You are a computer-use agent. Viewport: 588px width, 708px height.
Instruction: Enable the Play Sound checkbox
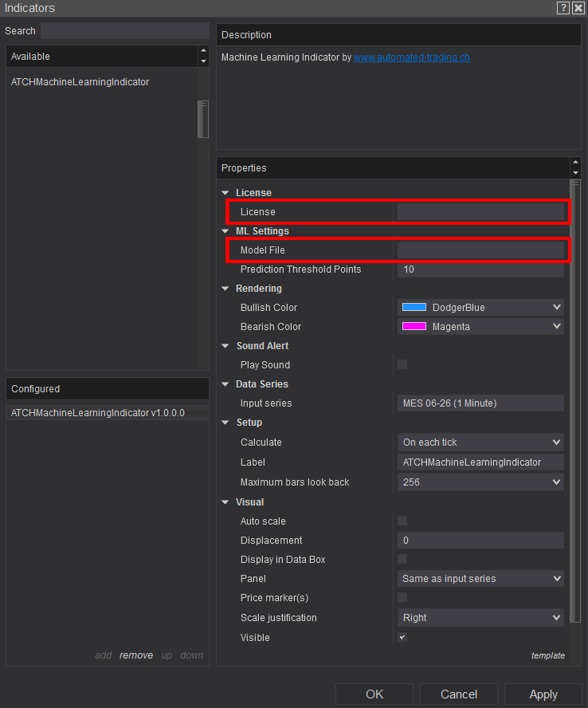(402, 364)
